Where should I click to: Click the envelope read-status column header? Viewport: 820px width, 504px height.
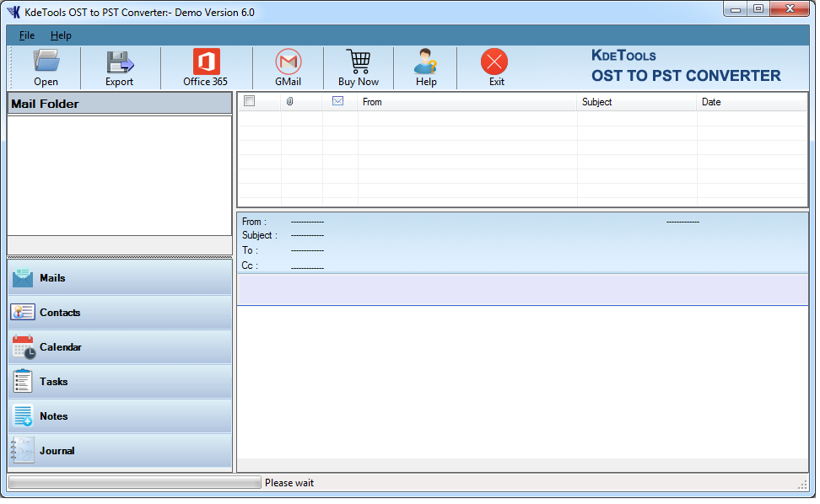coord(339,101)
